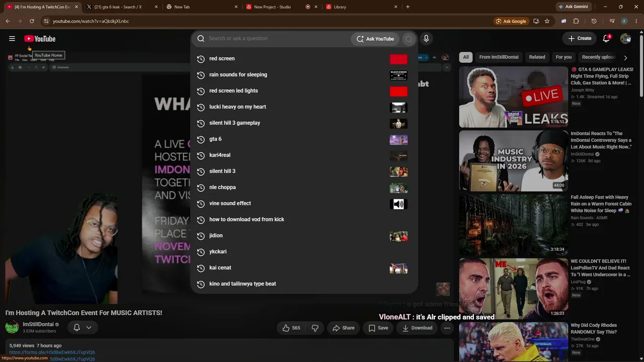This screenshot has width=644, height=362.
Task: Click the 'vine sound effect' history entry
Action: (304, 204)
